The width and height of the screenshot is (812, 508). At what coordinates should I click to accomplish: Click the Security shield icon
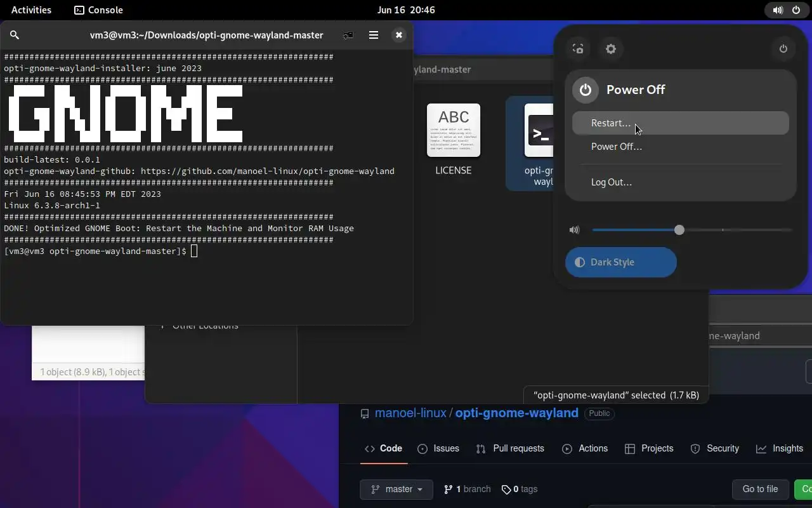pyautogui.click(x=695, y=449)
